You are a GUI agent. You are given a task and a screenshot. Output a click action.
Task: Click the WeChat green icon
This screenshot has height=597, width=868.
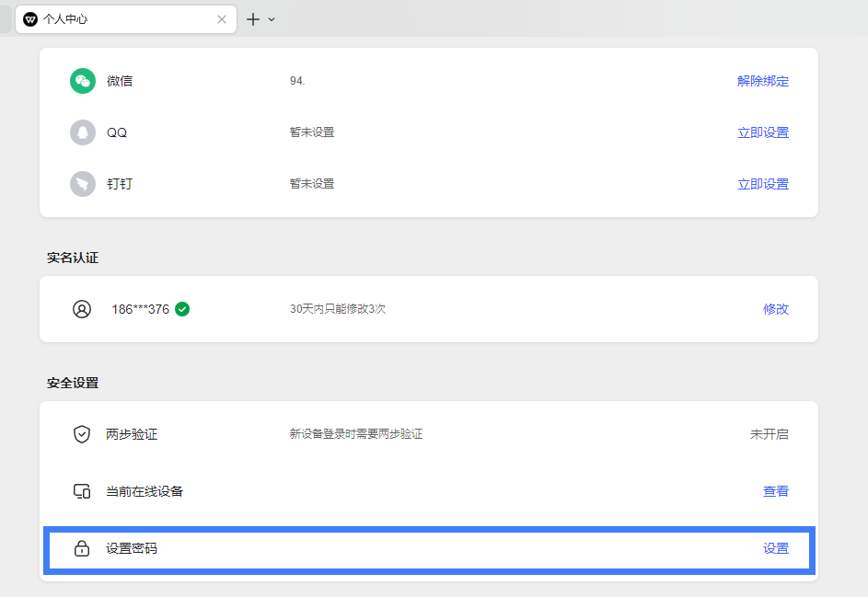(82, 80)
